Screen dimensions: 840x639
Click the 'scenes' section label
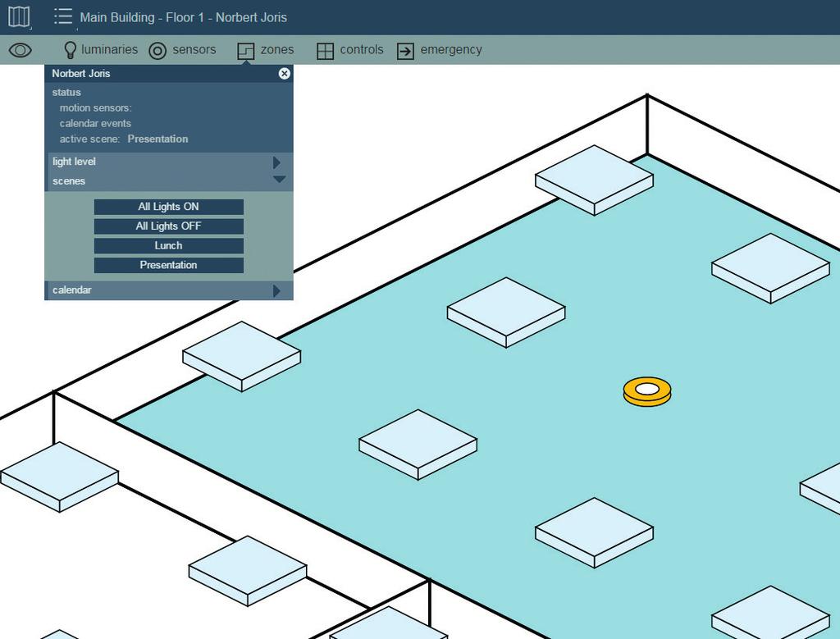(x=69, y=181)
